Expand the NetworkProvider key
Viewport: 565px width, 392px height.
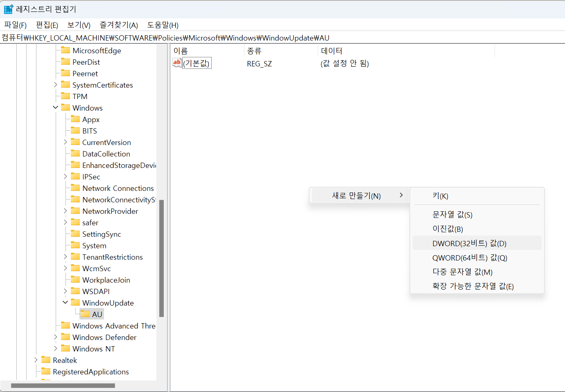65,211
